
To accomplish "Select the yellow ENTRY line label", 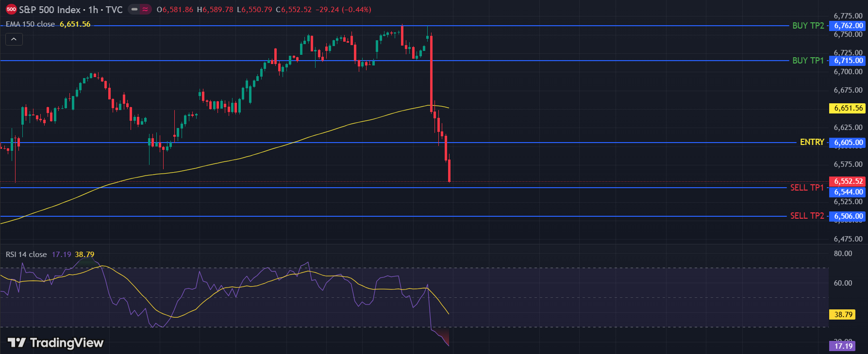I will [812, 142].
